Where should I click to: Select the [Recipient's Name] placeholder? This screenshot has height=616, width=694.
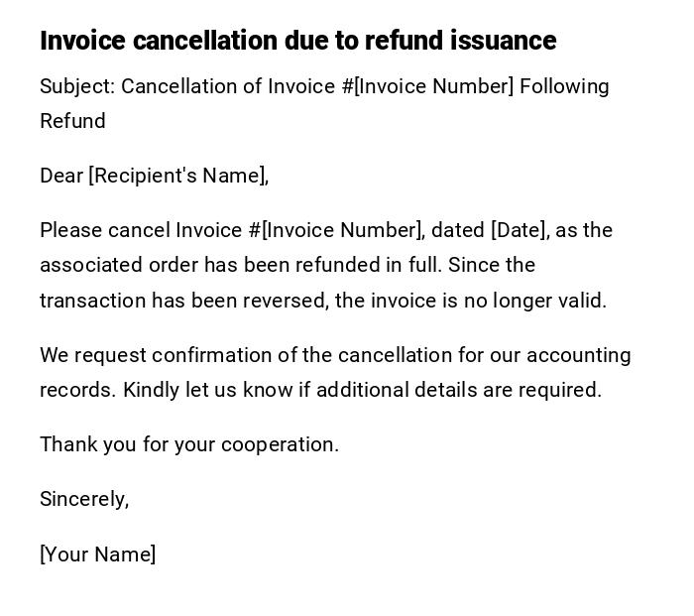click(178, 176)
